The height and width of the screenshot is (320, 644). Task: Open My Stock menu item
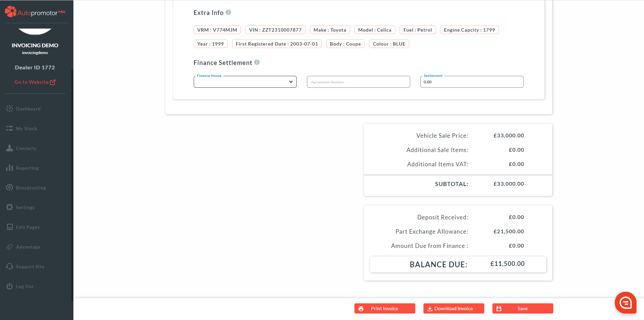[26, 129]
